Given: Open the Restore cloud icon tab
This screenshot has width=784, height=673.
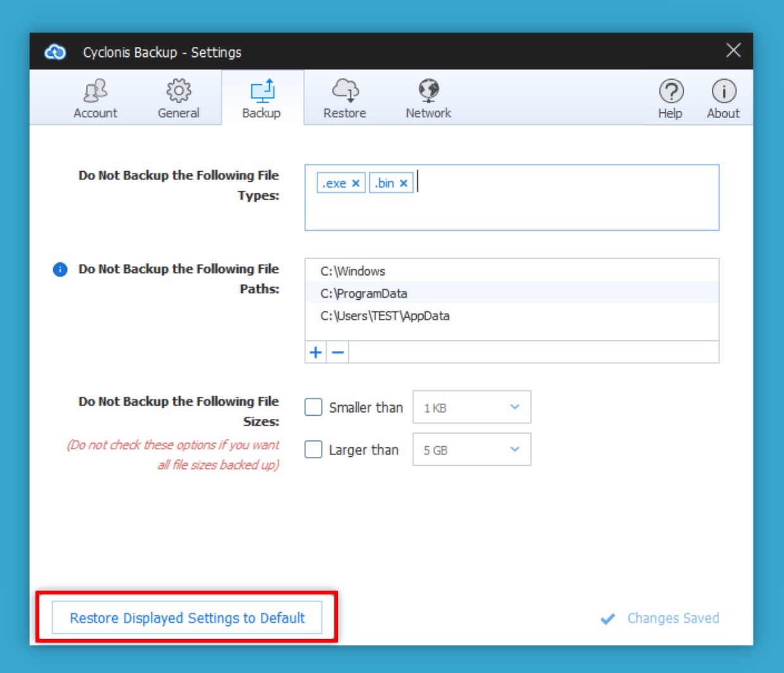Looking at the screenshot, I should 345,98.
